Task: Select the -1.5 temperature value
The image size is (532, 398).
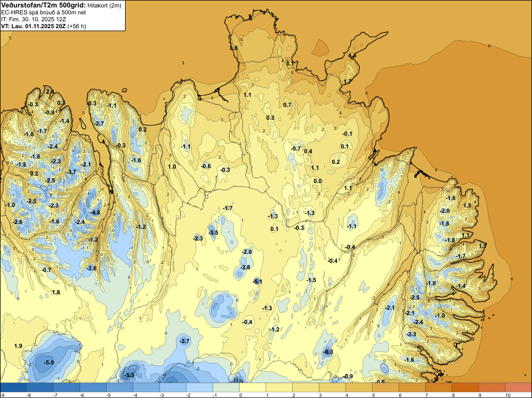Action: click(311, 280)
